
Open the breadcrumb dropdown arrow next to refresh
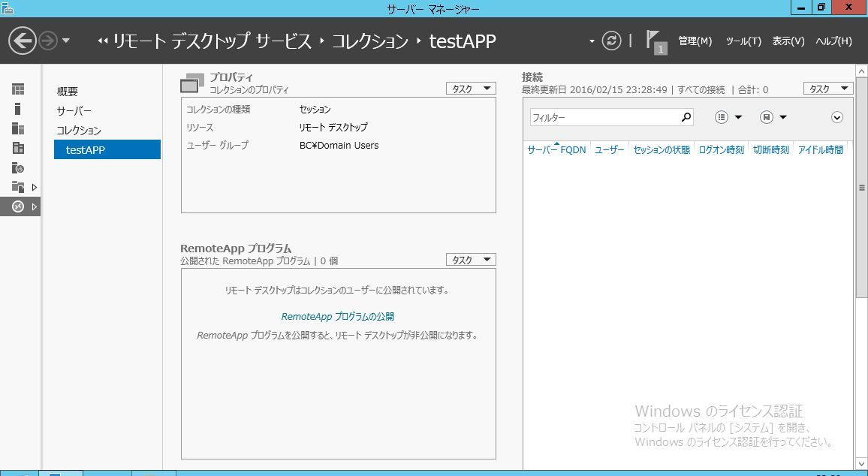[x=592, y=41]
